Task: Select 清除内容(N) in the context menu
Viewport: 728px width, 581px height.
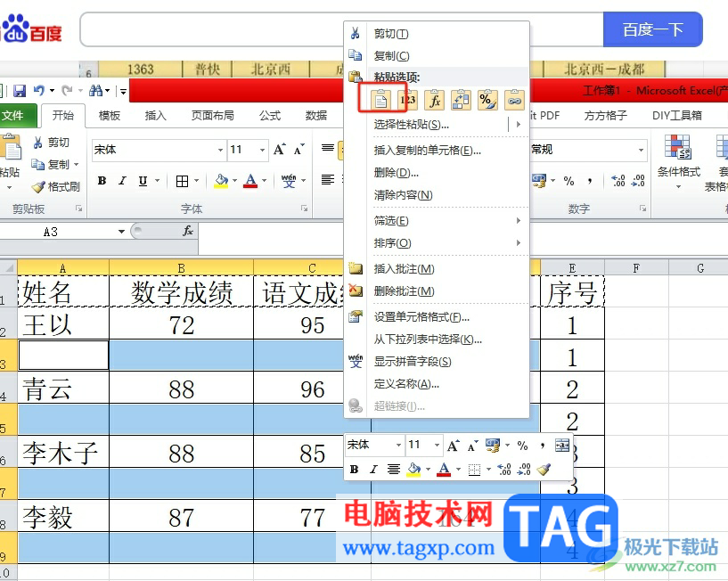Action: [x=403, y=195]
